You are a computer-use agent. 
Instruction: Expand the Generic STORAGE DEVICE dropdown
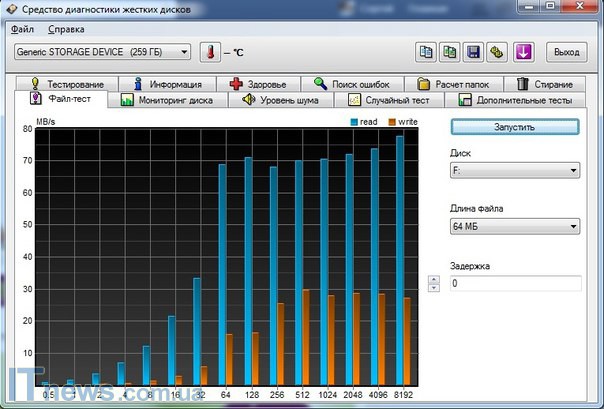(x=103, y=51)
